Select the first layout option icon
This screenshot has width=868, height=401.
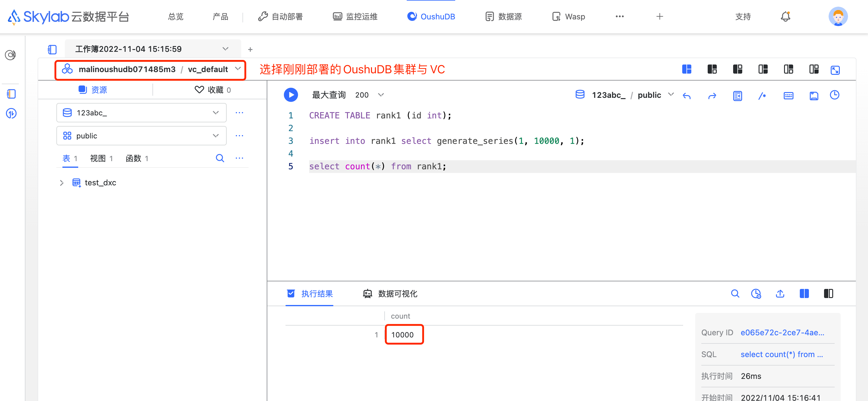coord(687,69)
